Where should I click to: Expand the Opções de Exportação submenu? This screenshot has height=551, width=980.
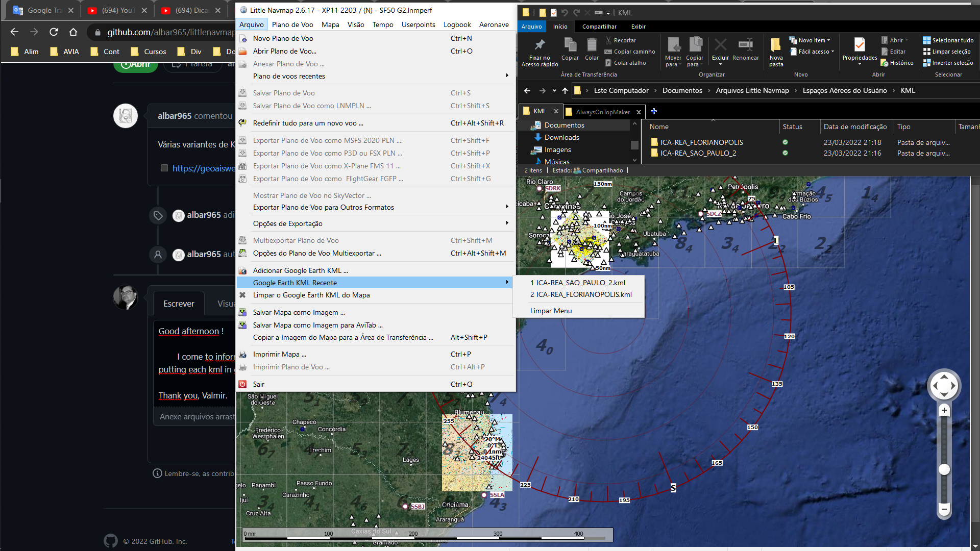(x=375, y=223)
